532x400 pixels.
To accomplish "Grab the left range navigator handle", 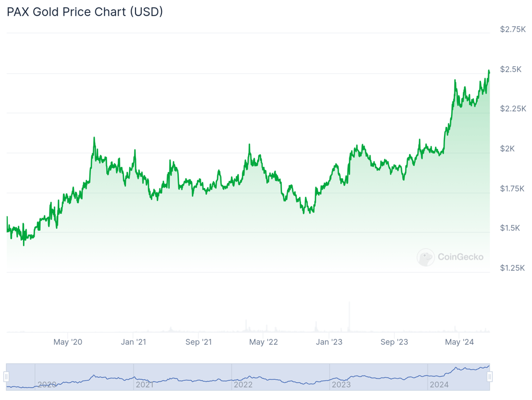I will 6,377.
